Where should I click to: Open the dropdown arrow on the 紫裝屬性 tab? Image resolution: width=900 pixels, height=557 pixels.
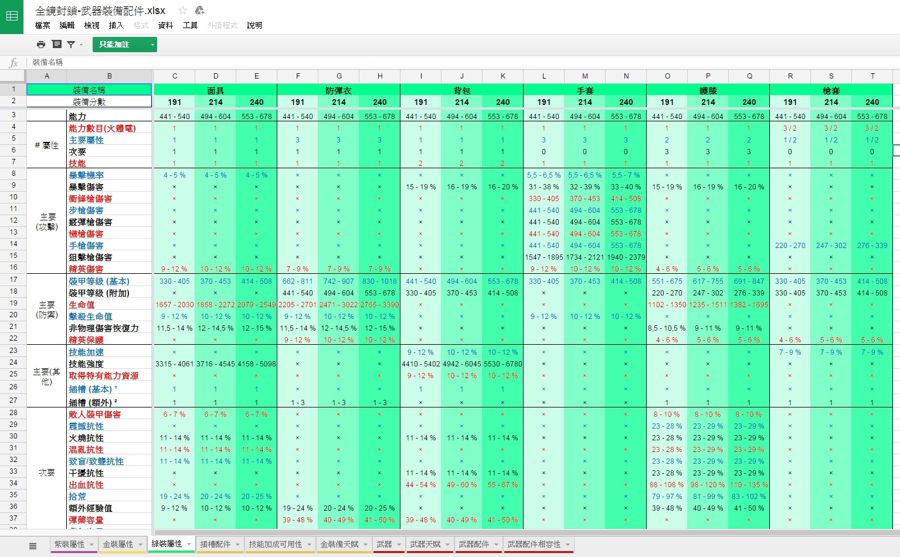91,544
